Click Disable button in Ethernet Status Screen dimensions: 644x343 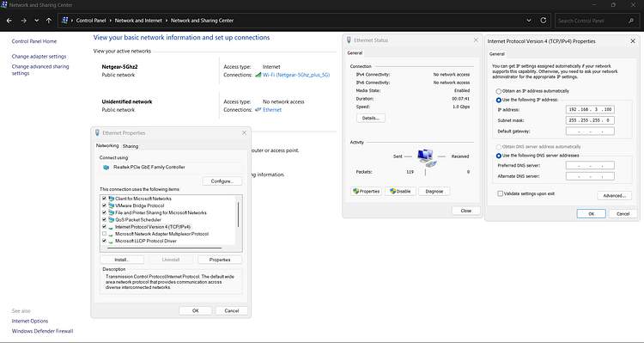400,191
